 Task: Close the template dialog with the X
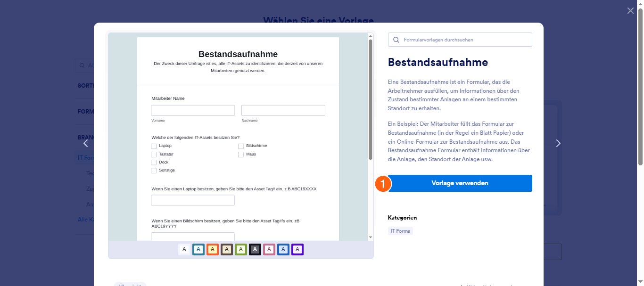tap(630, 11)
